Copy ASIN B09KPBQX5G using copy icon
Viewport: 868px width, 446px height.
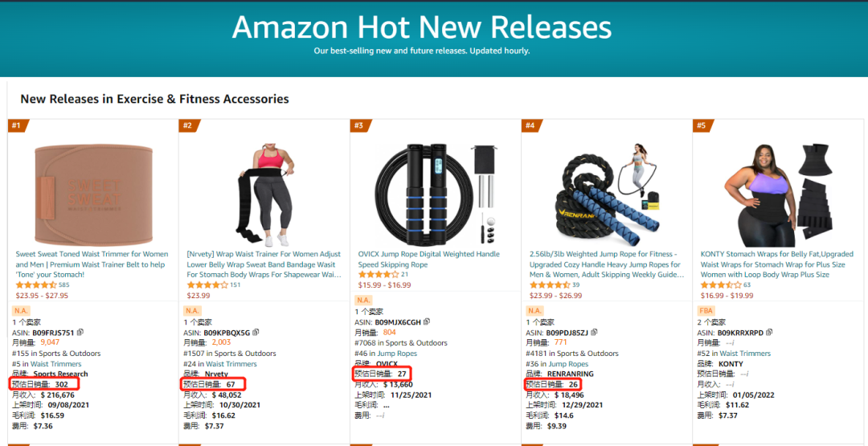pyautogui.click(x=256, y=332)
